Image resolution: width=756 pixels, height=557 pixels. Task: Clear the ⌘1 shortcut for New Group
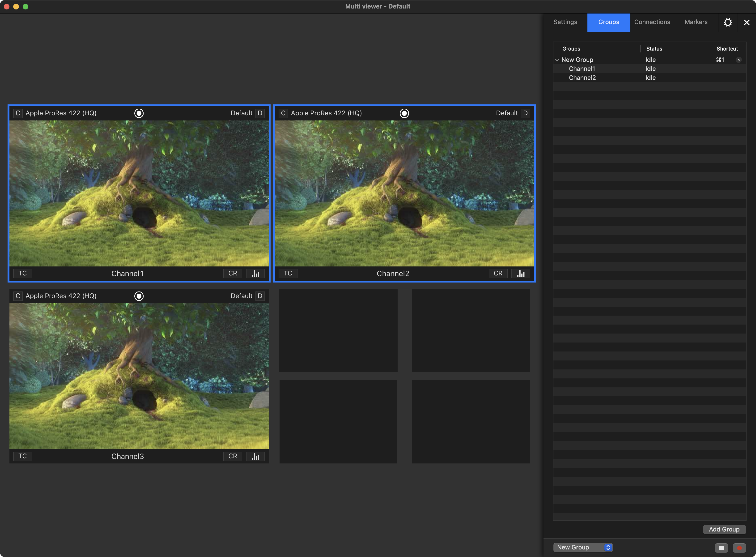(x=739, y=60)
